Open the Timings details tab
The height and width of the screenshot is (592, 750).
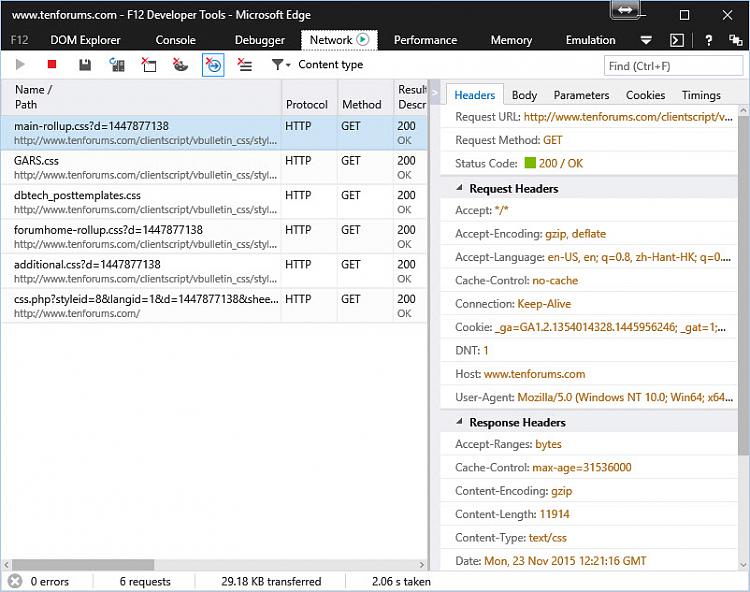pos(701,95)
